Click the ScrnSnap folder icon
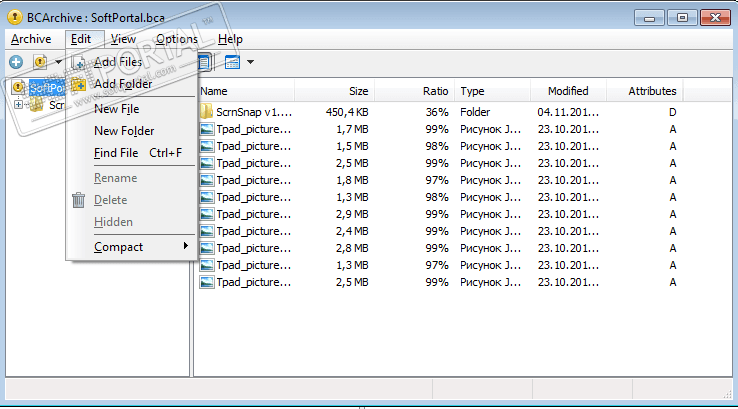 [206, 112]
